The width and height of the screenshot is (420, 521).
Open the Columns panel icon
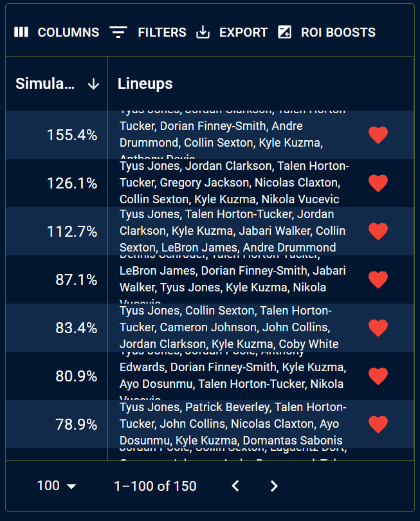click(21, 32)
